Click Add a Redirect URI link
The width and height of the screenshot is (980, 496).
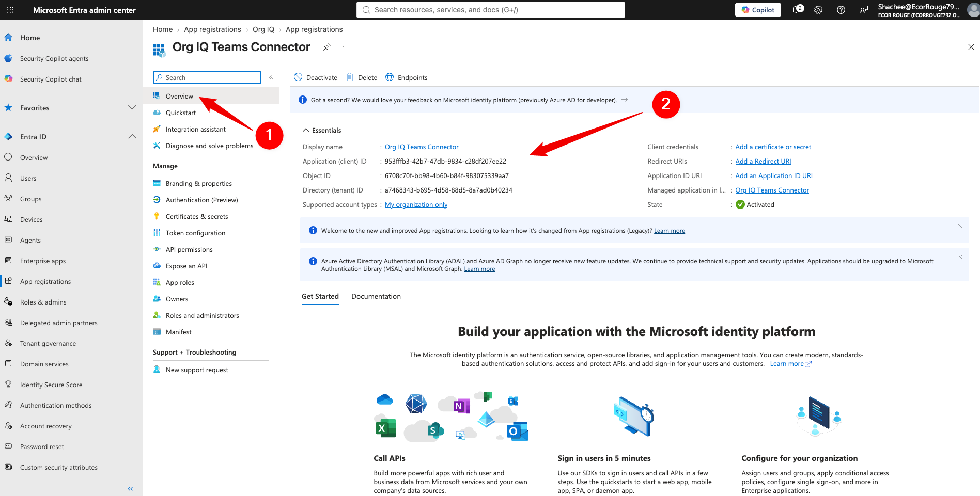(763, 162)
